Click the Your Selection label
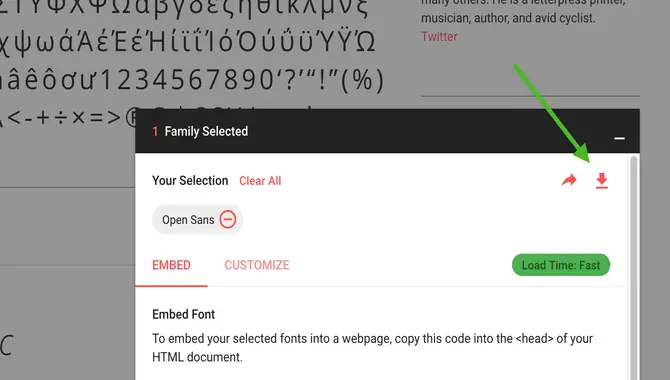The image size is (670, 380). 190,180
